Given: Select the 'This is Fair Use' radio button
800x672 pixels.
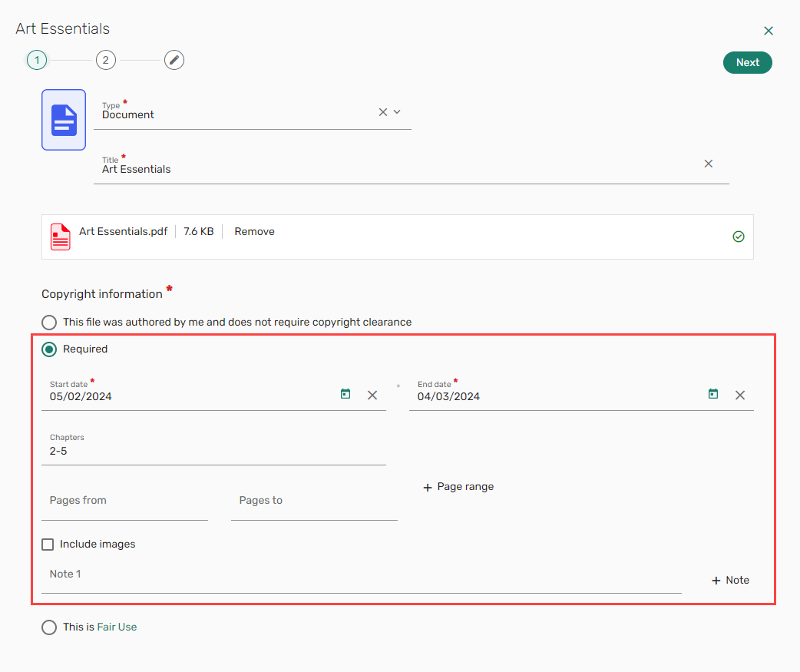Looking at the screenshot, I should pos(49,627).
